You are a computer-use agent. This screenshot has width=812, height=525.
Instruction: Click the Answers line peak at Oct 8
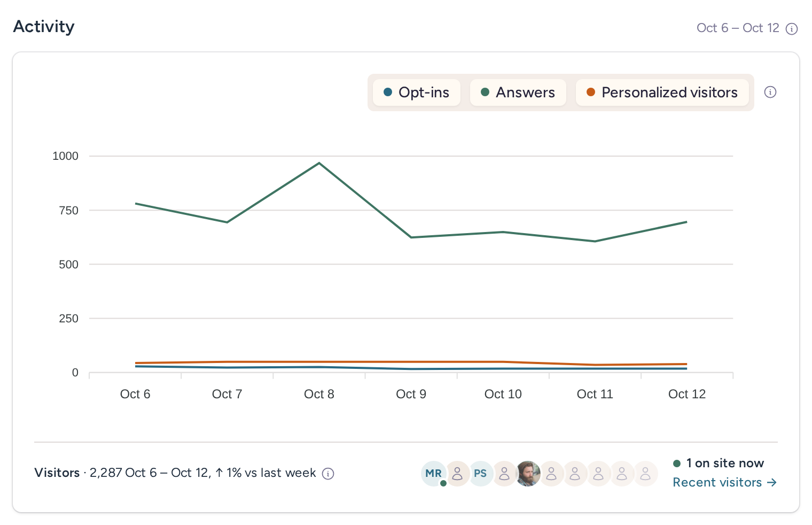click(x=319, y=163)
